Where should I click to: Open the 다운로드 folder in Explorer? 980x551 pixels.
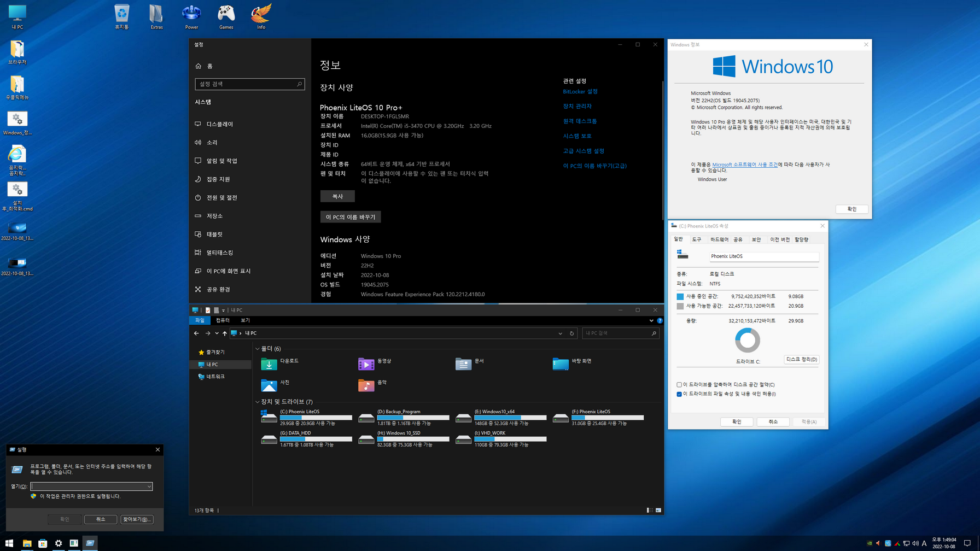280,364
